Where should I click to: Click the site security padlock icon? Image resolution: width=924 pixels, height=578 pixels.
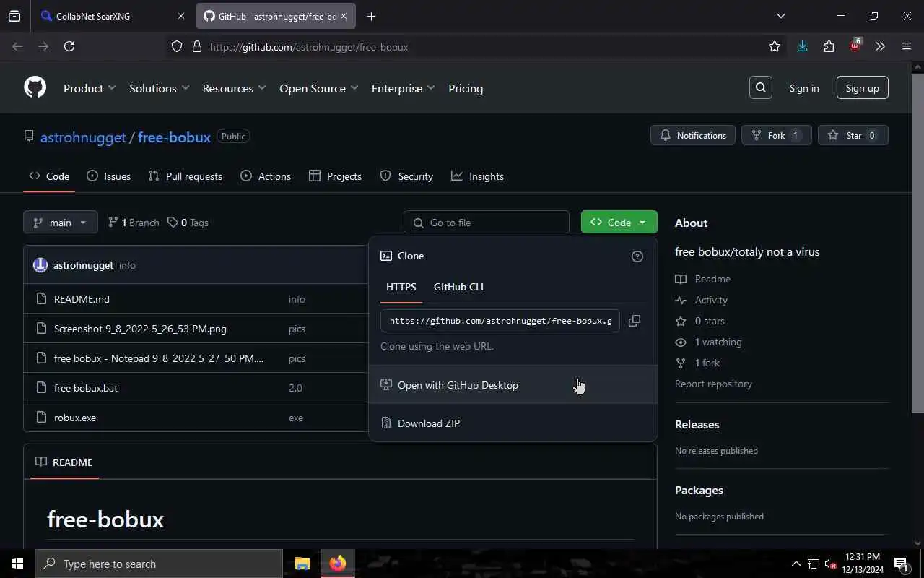(196, 46)
